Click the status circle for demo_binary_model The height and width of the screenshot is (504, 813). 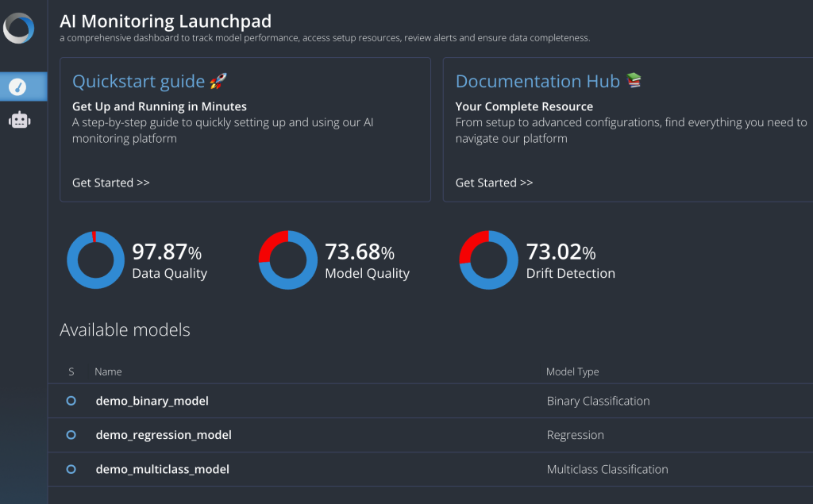71,401
